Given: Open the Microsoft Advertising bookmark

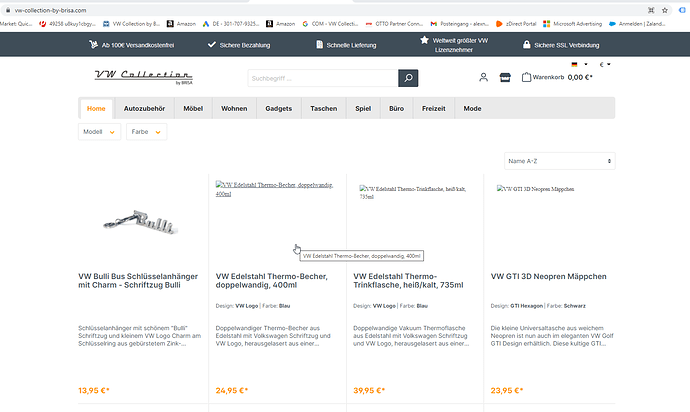Looking at the screenshot, I should point(573,24).
